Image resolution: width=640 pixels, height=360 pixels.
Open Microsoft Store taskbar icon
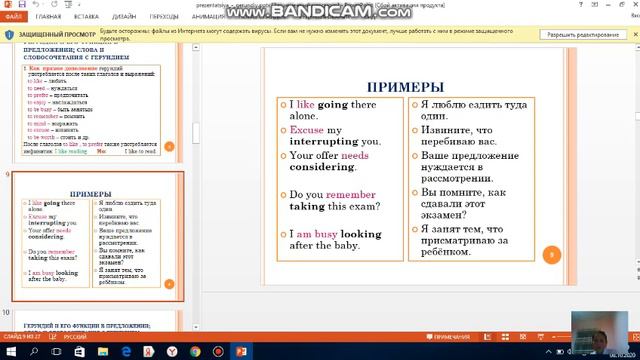coord(80,351)
